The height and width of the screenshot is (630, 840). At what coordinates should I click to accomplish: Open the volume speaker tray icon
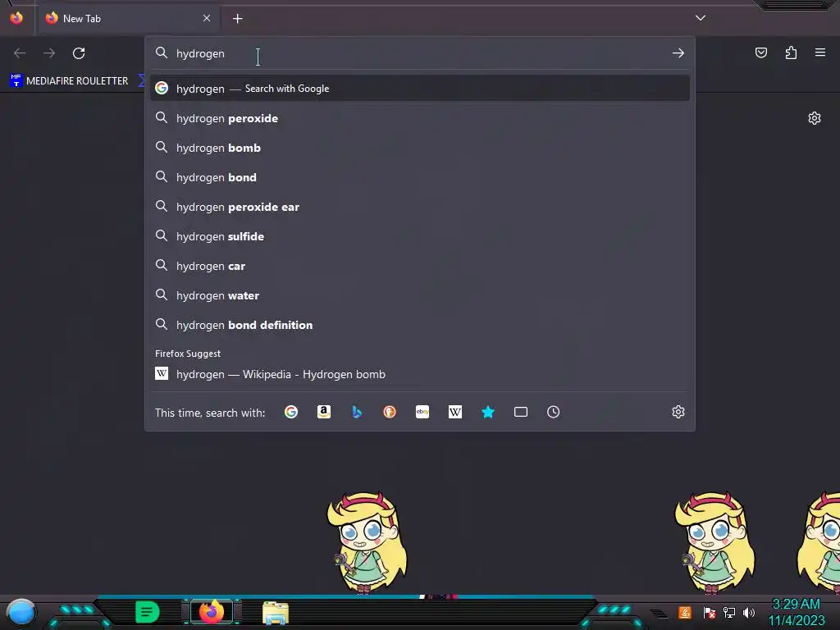pos(749,612)
